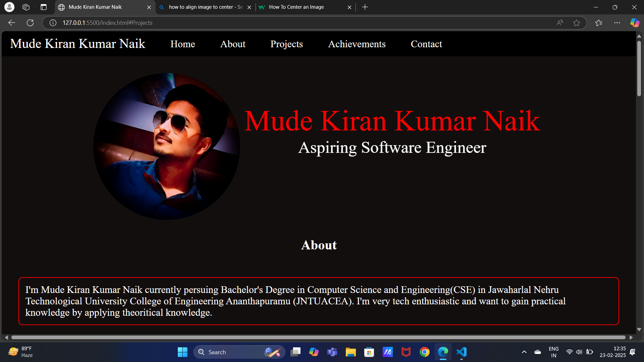Go to Contact nav link
This screenshot has height=362, width=644.
[x=426, y=44]
